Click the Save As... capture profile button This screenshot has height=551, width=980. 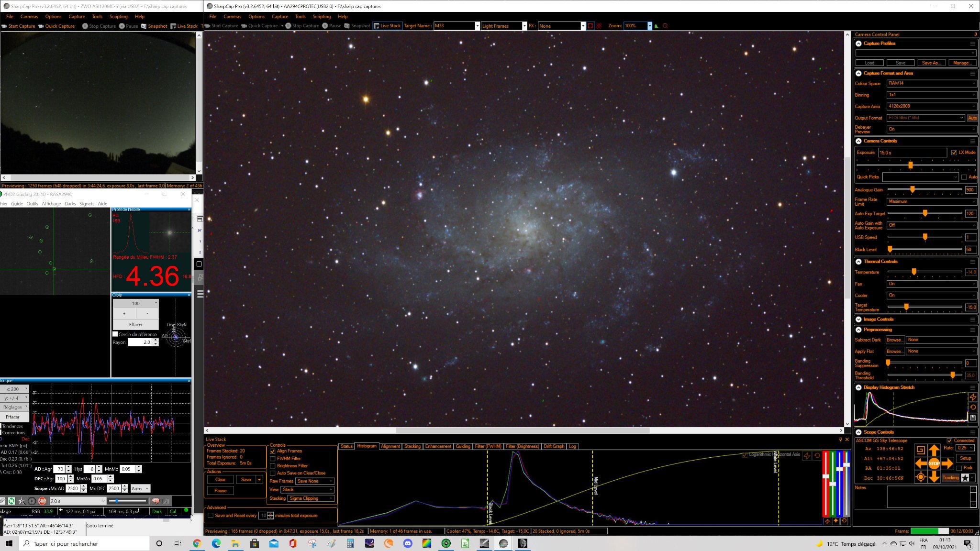tap(931, 63)
